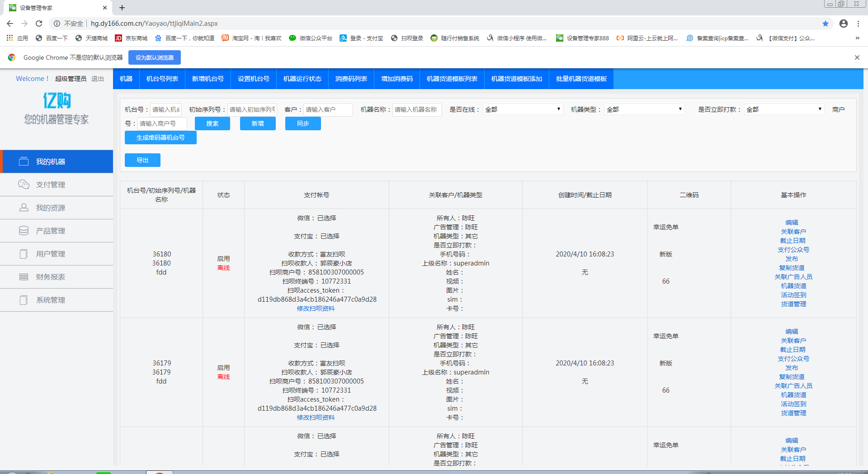868x474 pixels.
Task: Expand the 机器类型 dropdown
Action: pyautogui.click(x=644, y=109)
